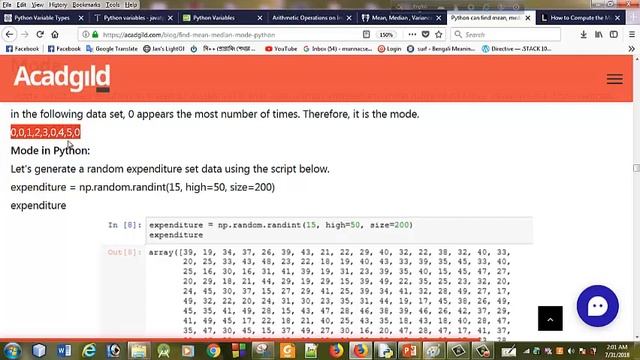Open the View menu

(37, 5)
